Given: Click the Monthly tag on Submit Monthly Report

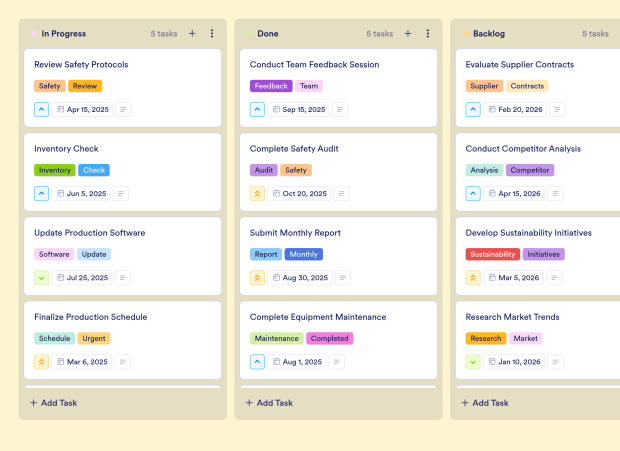Looking at the screenshot, I should click(x=304, y=255).
